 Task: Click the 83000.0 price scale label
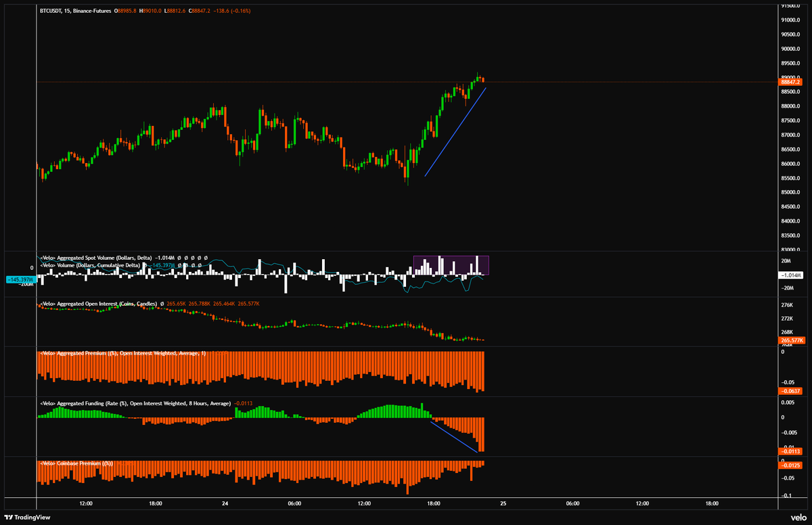792,250
